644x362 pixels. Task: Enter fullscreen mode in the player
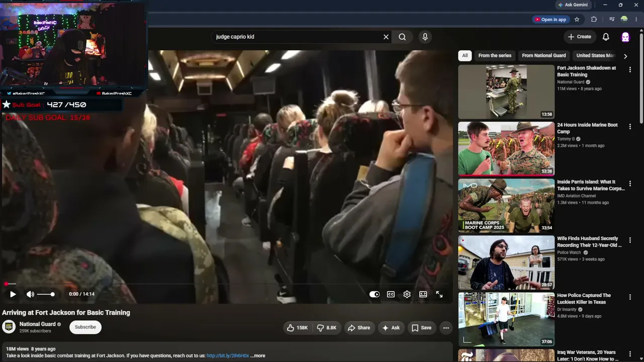pyautogui.click(x=439, y=294)
